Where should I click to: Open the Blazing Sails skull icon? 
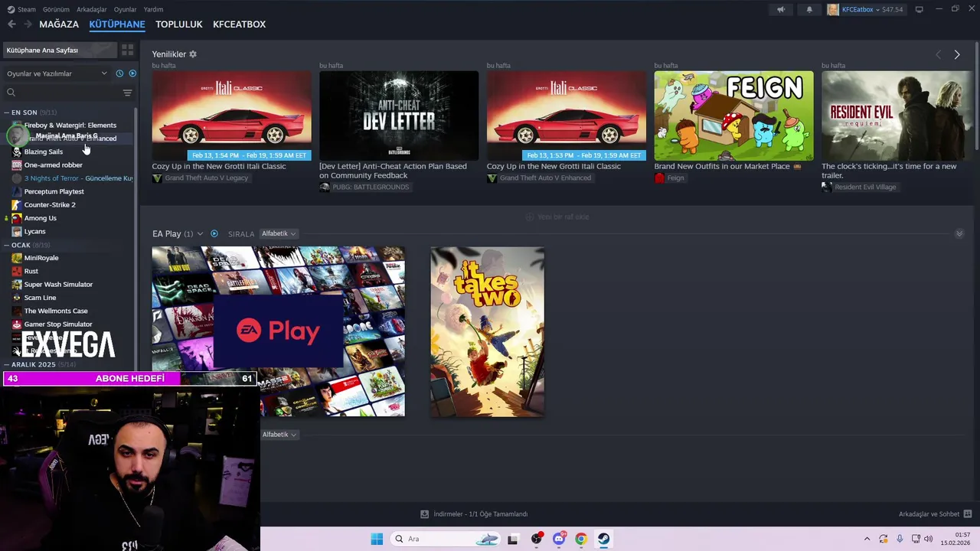(17, 152)
